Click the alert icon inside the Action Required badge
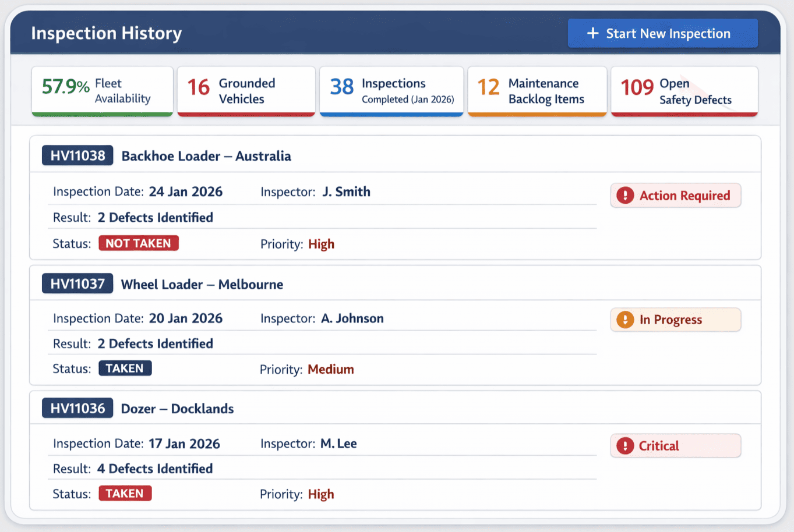 [x=624, y=196]
